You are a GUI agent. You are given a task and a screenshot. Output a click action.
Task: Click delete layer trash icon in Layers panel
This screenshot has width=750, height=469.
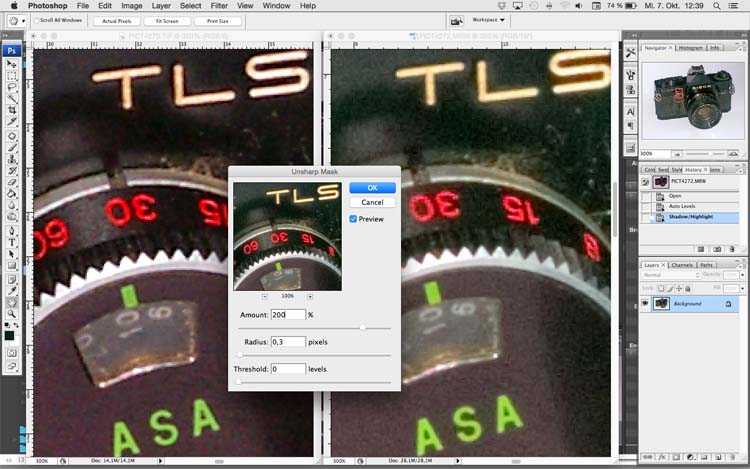point(732,457)
